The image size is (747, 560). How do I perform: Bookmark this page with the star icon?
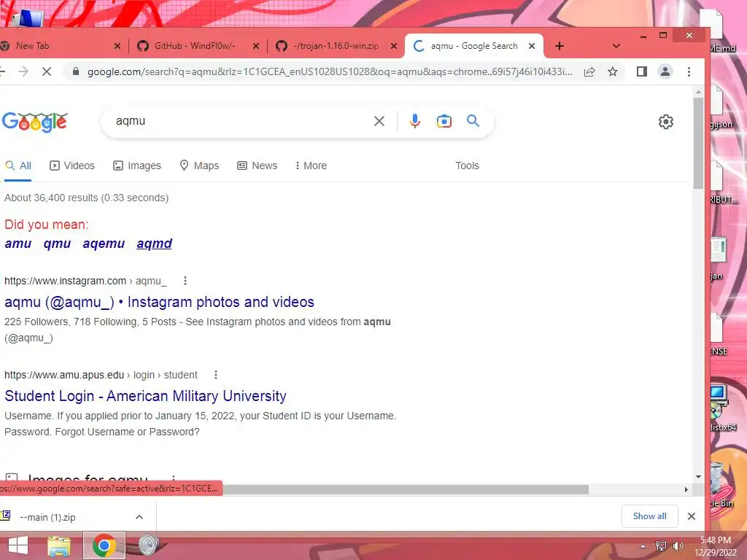click(613, 72)
